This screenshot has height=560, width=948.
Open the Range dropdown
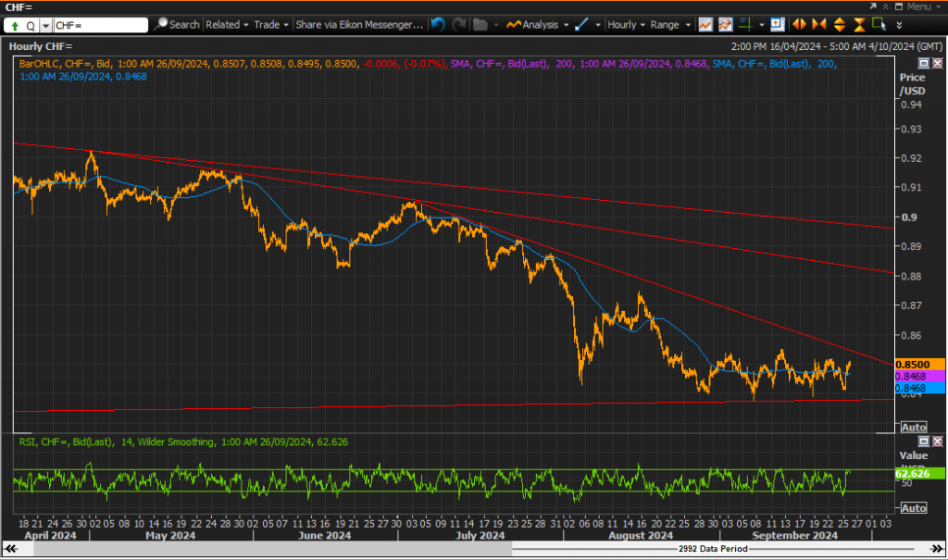pos(670,25)
